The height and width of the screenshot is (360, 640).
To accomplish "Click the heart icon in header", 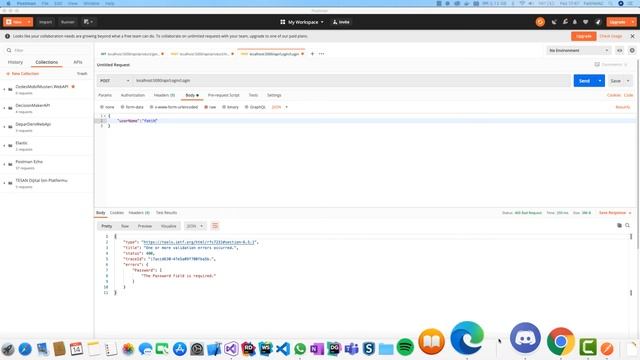I will pyautogui.click(x=586, y=22).
